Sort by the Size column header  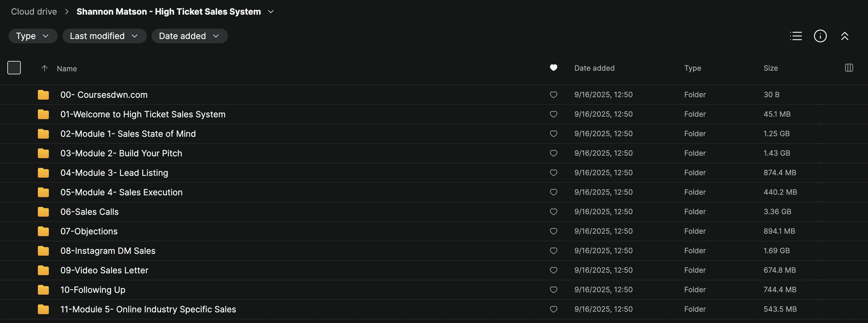coord(770,68)
